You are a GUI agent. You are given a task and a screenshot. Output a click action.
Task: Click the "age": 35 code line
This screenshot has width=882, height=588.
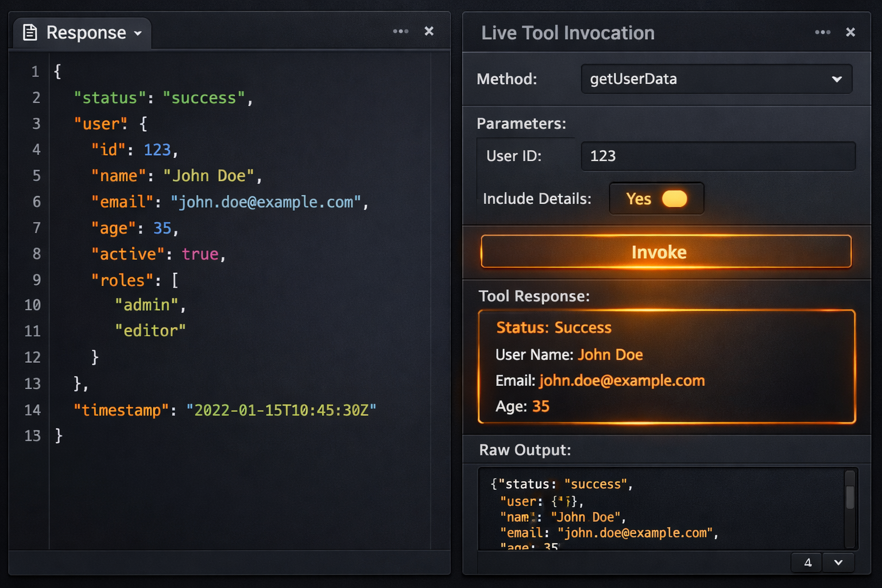pos(134,229)
